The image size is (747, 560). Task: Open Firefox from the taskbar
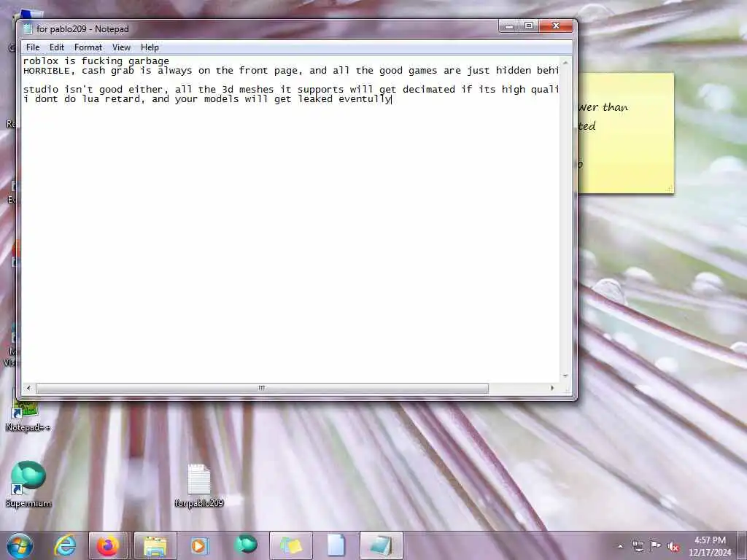click(x=108, y=545)
